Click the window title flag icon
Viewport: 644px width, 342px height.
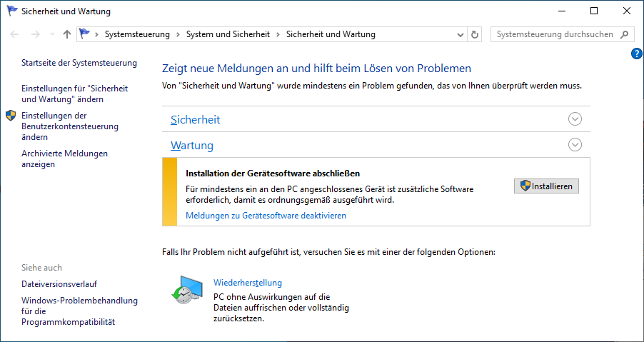point(12,11)
